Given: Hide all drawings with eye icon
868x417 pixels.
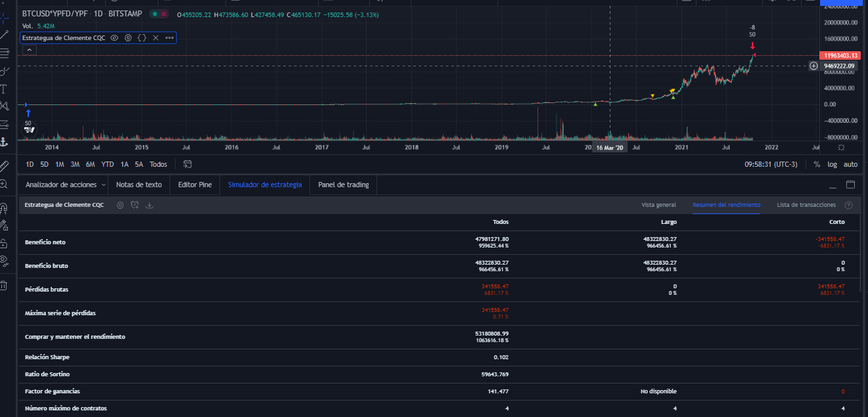Looking at the screenshot, I should pos(3,261).
